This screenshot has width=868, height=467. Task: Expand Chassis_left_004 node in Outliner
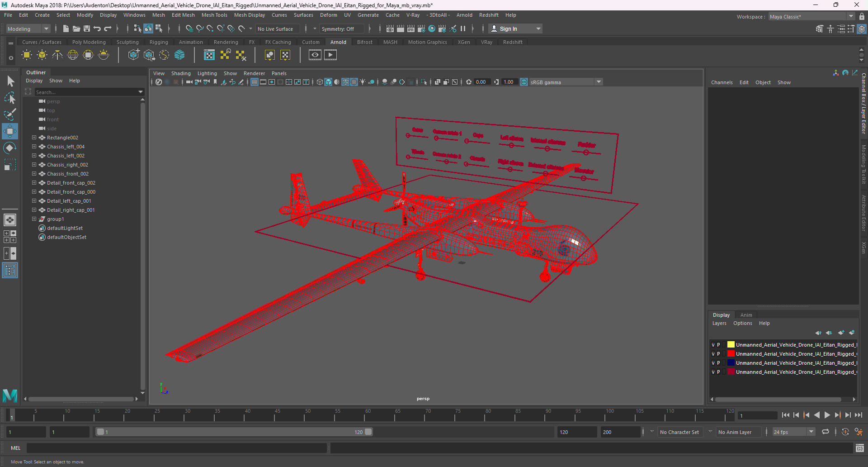point(34,146)
